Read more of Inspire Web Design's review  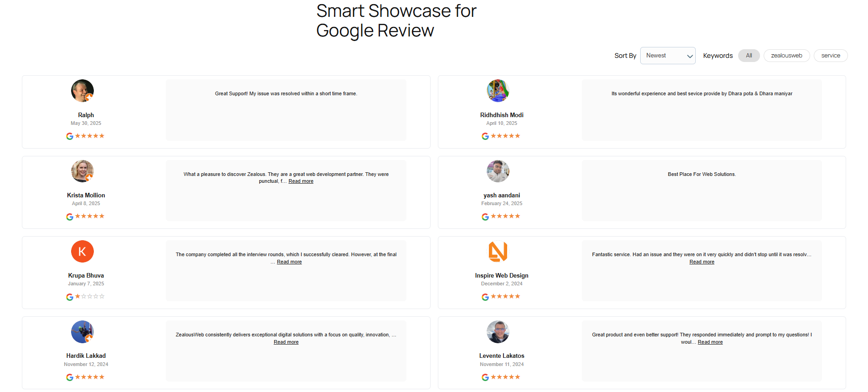702,262
